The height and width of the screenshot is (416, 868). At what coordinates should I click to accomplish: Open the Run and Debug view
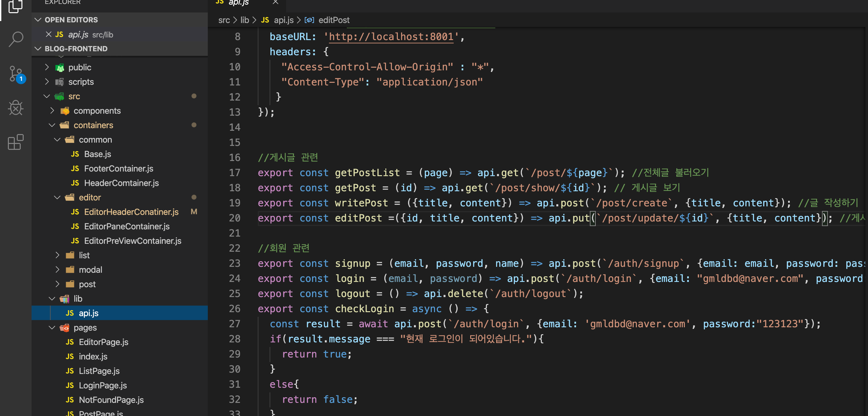15,108
